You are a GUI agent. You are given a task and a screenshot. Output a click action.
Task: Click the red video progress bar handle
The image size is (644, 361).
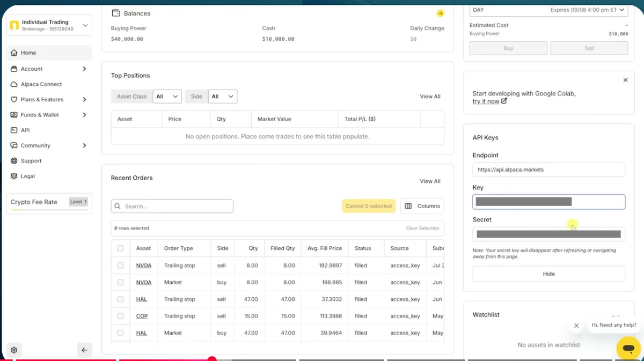pyautogui.click(x=212, y=359)
